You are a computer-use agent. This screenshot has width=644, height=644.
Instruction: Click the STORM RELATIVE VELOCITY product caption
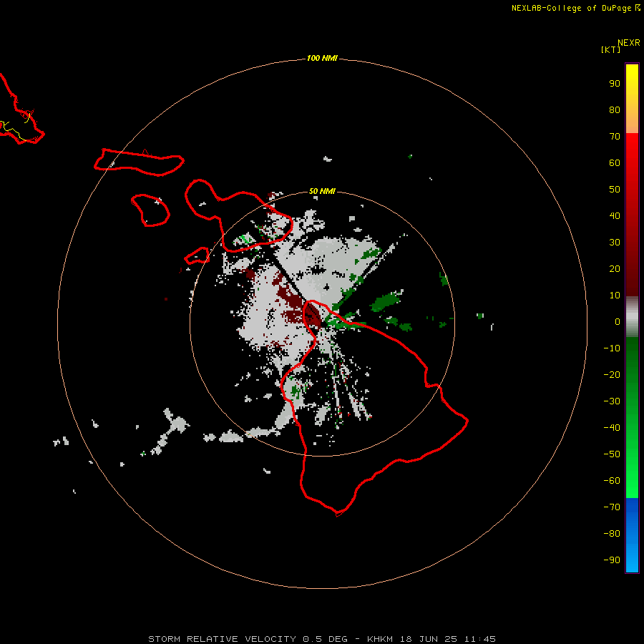[322, 639]
